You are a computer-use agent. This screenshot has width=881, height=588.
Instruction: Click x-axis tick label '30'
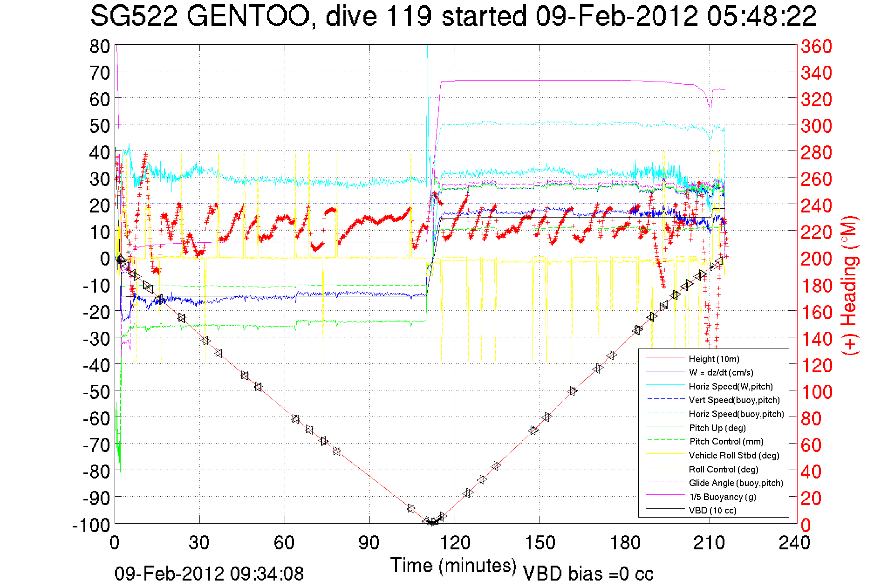(x=199, y=543)
